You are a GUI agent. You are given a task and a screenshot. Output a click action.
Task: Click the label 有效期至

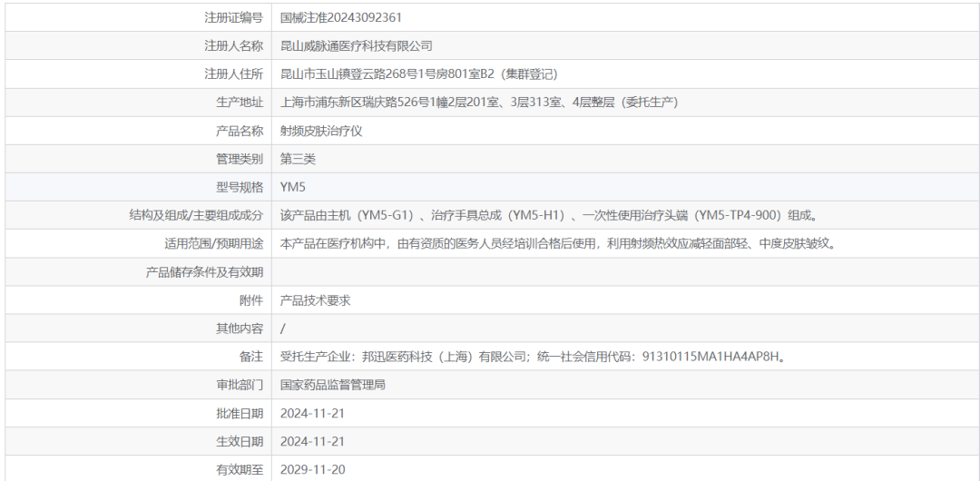click(x=240, y=470)
